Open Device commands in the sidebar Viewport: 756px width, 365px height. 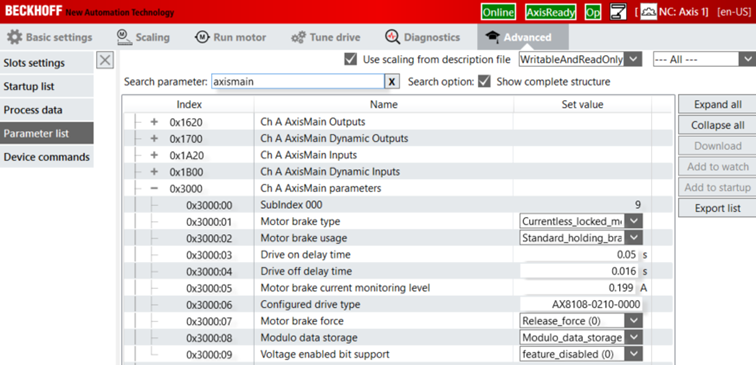[47, 157]
